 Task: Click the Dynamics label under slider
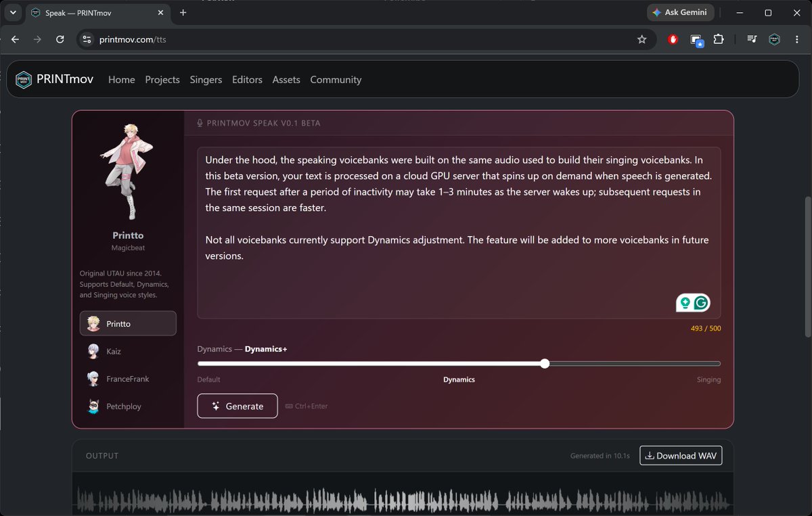[459, 379]
